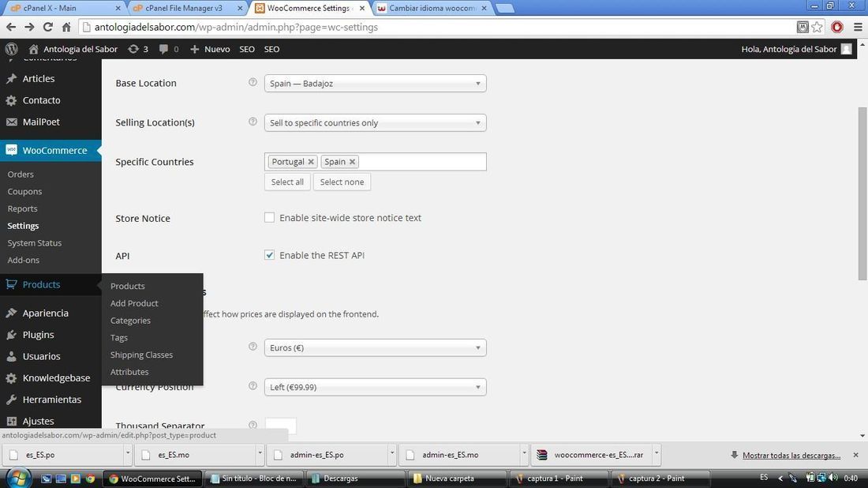This screenshot has height=488, width=868.
Task: Click the red extension icon in toolbar
Action: pos(837,27)
